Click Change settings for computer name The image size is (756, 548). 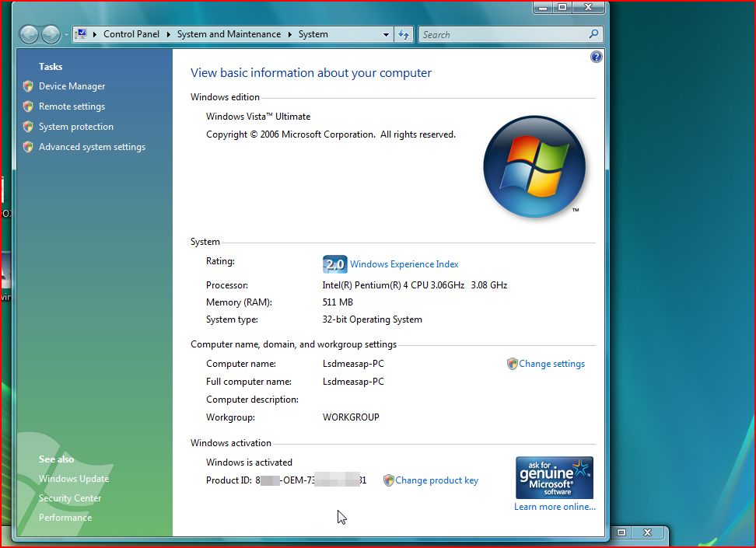551,364
